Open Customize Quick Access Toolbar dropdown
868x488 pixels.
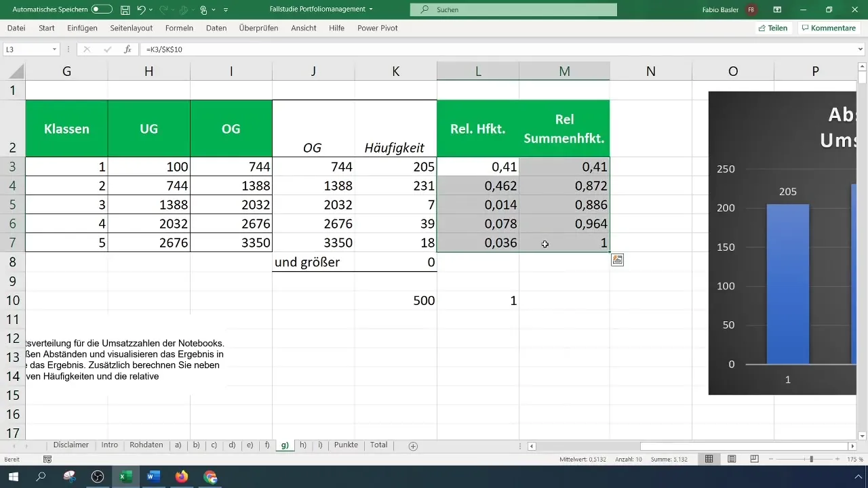pos(226,10)
